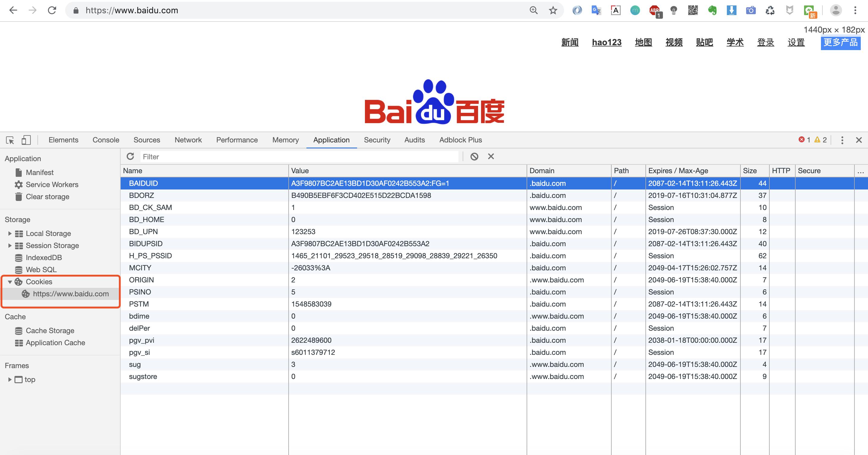Viewport: 868px width, 455px height.
Task: Collapse the Cookies tree node
Action: (x=10, y=282)
